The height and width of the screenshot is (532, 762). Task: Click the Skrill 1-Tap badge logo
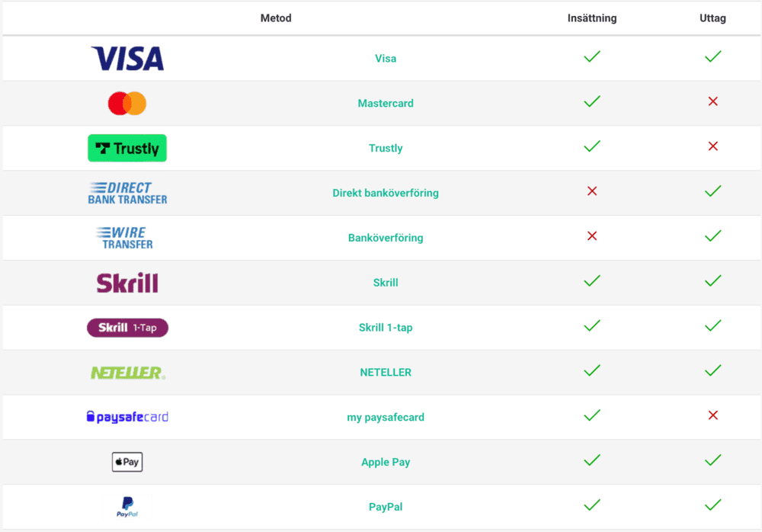[x=127, y=328]
